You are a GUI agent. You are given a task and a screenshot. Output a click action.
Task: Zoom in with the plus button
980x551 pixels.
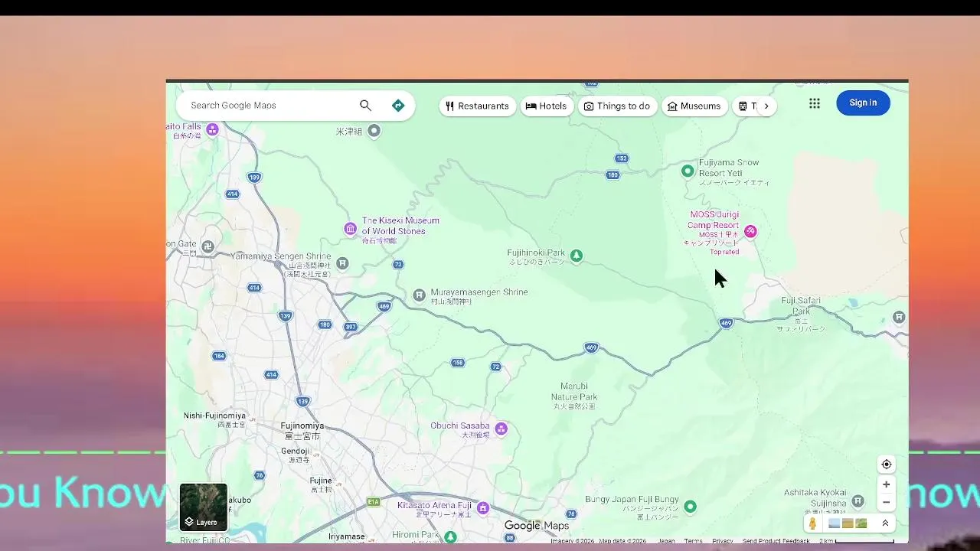887,484
